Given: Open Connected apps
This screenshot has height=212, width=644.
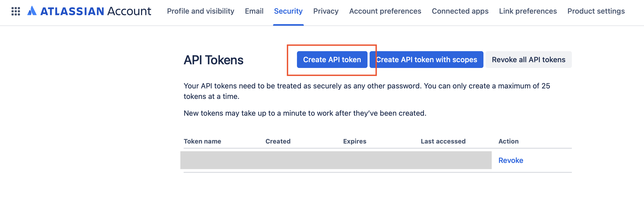Looking at the screenshot, I should (460, 11).
